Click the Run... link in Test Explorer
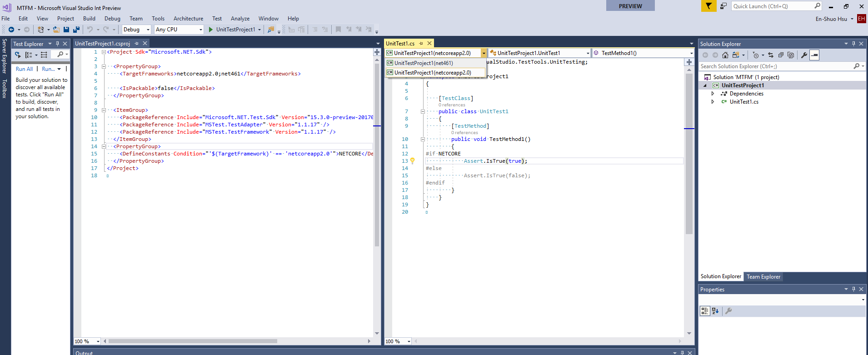The width and height of the screenshot is (868, 355). tap(48, 69)
